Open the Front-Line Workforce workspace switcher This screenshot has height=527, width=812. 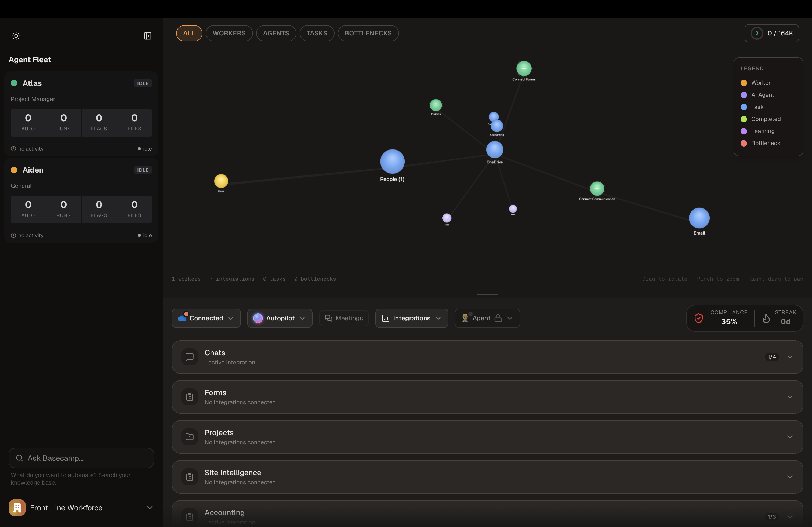pos(81,508)
